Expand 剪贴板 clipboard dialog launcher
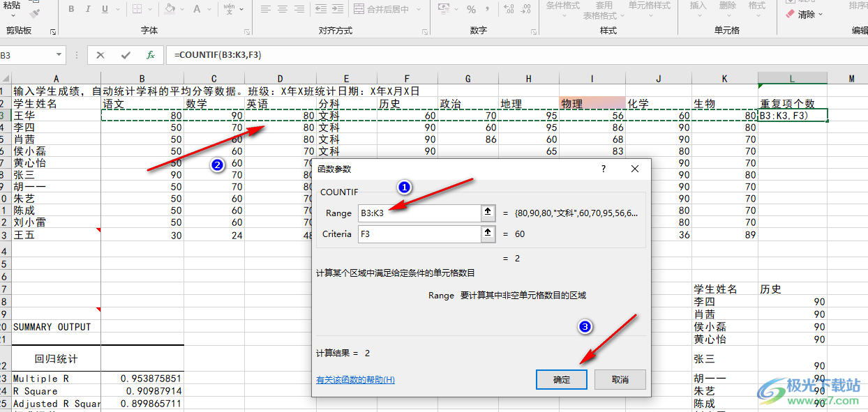 click(53, 32)
